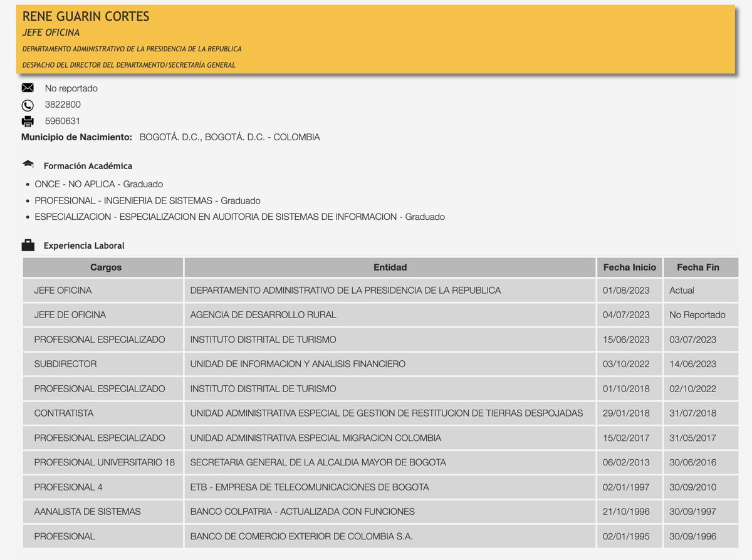Click the No Reportado end date cell
Viewport: 752px width, 560px height.
click(x=701, y=315)
